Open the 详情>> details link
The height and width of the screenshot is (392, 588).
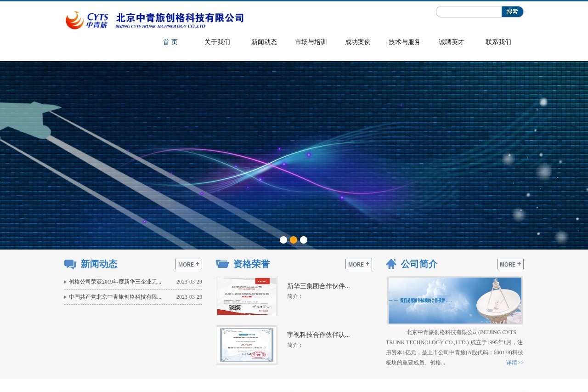click(x=515, y=363)
